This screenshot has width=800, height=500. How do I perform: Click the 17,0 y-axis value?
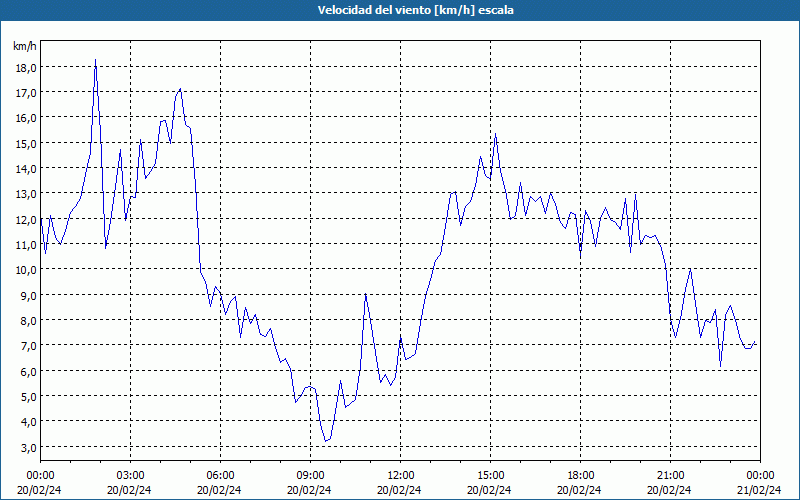tap(25, 93)
